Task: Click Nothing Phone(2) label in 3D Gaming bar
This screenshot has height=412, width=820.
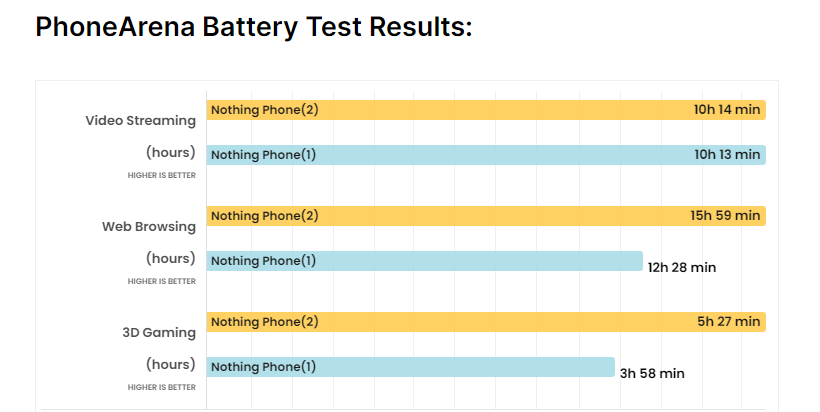Action: pyautogui.click(x=264, y=322)
